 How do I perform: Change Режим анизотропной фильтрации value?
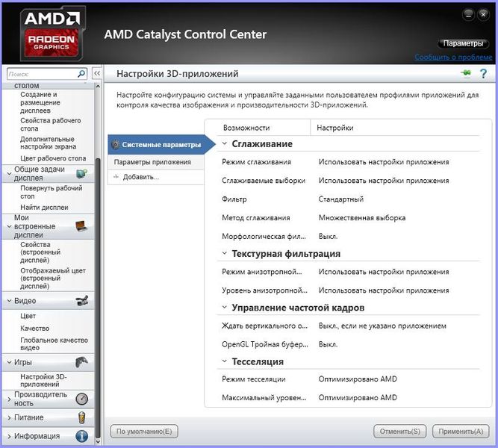(384, 272)
